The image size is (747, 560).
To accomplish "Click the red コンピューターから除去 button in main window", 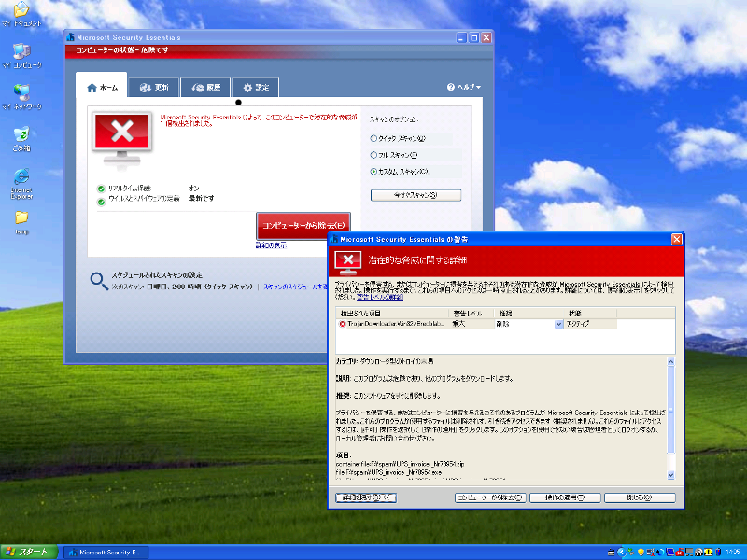I will pyautogui.click(x=303, y=225).
